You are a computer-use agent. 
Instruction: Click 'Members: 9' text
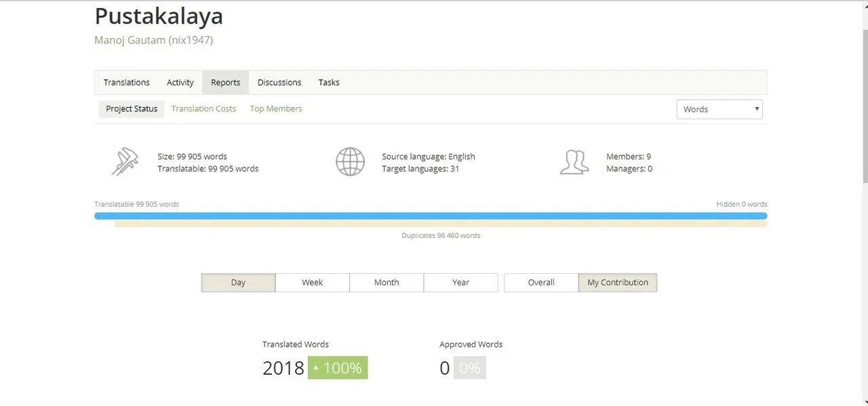[629, 157]
